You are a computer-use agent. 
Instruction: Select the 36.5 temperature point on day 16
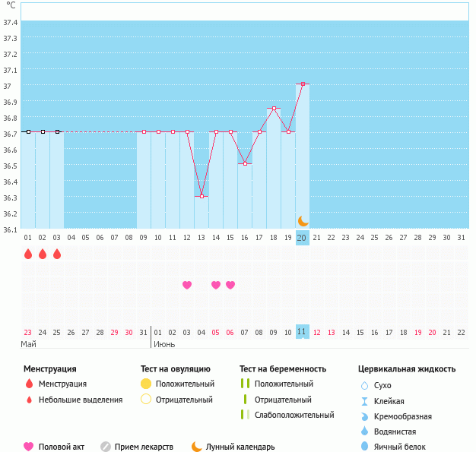pyautogui.click(x=245, y=163)
